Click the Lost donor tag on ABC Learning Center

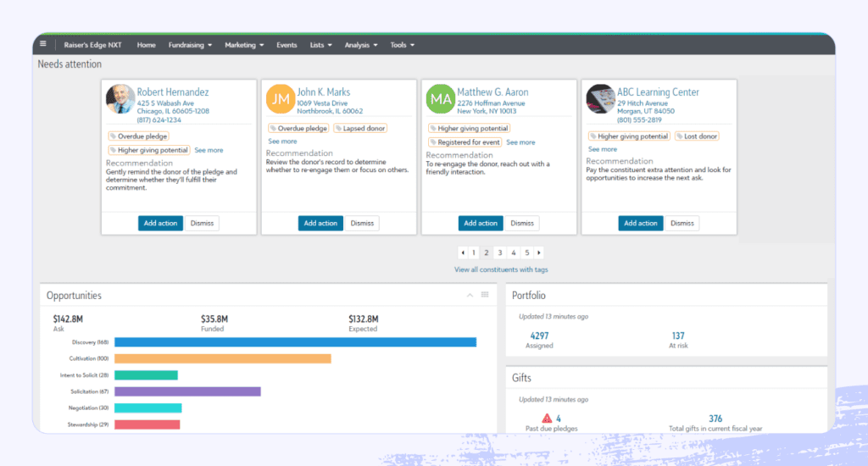tap(697, 136)
